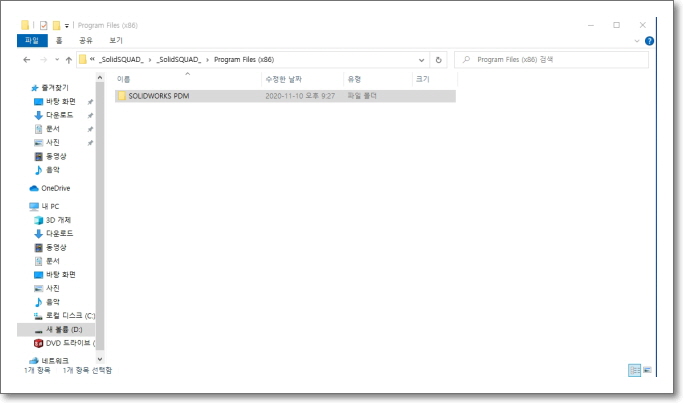684x404 pixels.
Task: Sort by 유형 column header
Action: [x=354, y=79]
